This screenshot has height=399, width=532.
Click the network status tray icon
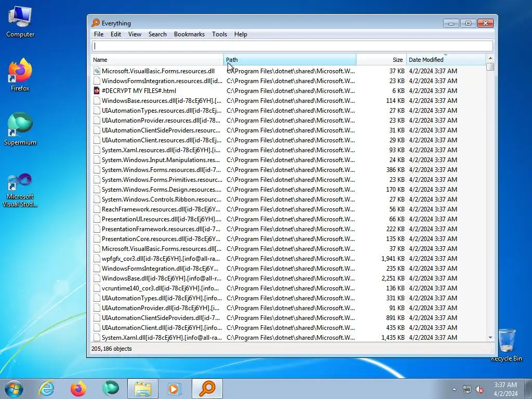coord(467,389)
